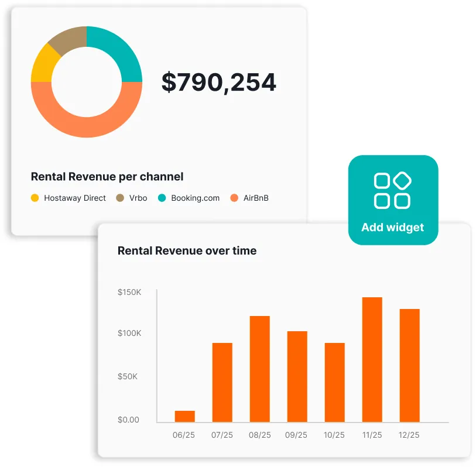This screenshot has width=476, height=467.
Task: Select the Booking.com teal legend dot
Action: click(162, 198)
